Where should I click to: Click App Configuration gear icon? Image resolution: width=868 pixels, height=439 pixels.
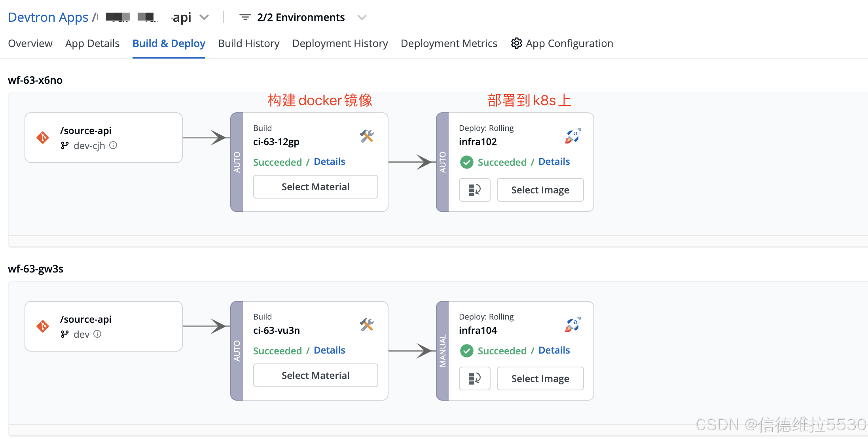pos(516,43)
